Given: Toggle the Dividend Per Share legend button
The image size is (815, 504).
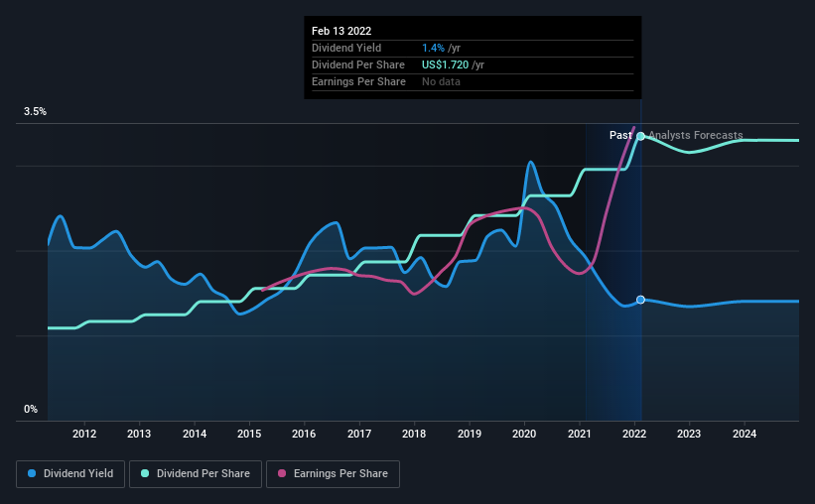Looking at the screenshot, I should click(x=196, y=474).
